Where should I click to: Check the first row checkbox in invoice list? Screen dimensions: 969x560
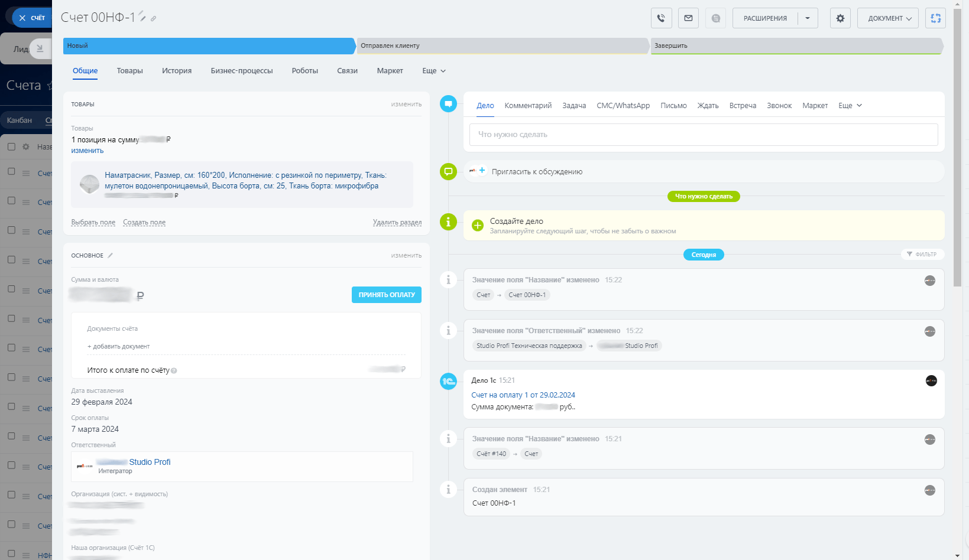pos(11,171)
